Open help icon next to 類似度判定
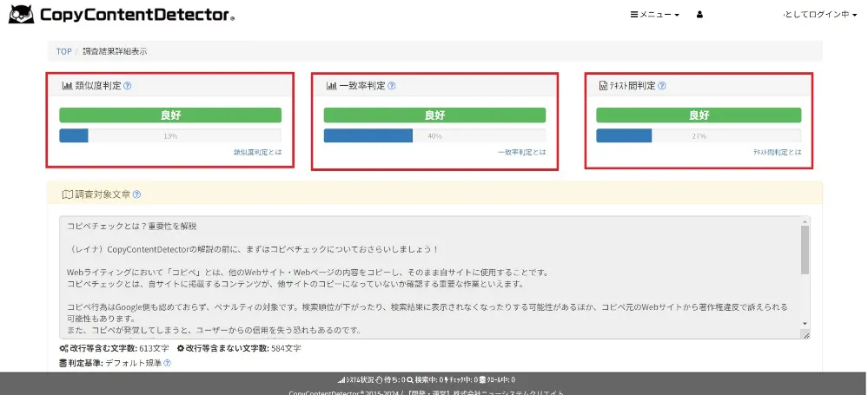This screenshot has height=395, width=868. [128, 86]
